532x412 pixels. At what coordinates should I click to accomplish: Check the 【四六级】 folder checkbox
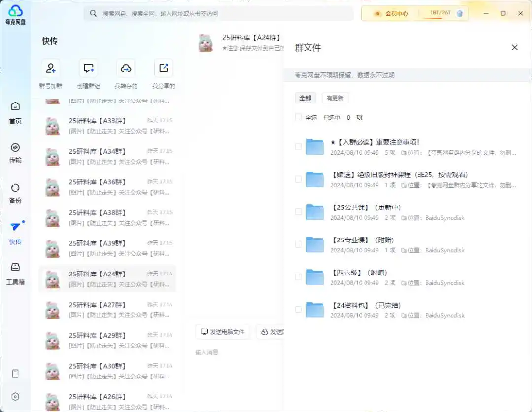click(x=298, y=277)
